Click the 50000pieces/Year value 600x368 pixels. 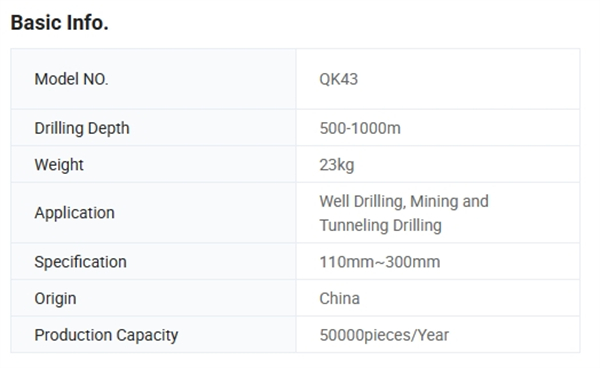(x=384, y=335)
